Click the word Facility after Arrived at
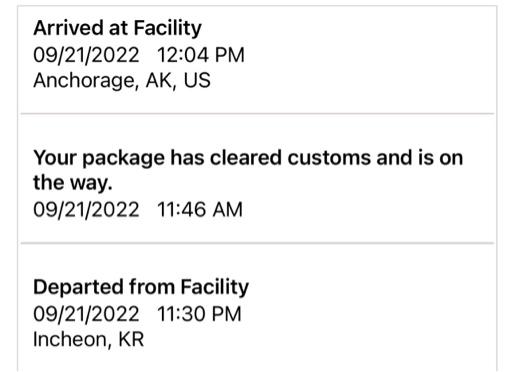Viewport: 512px width, 372px height. pyautogui.click(x=168, y=28)
